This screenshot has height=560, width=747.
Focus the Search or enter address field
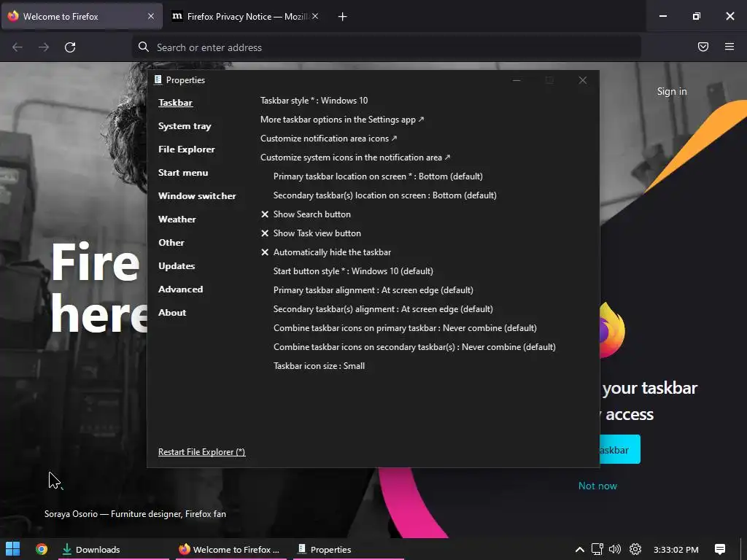(387, 47)
